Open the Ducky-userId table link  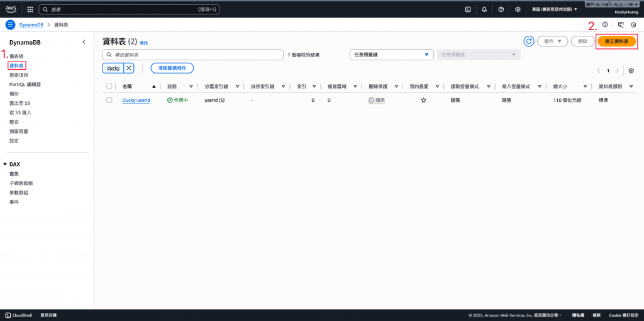pos(136,100)
